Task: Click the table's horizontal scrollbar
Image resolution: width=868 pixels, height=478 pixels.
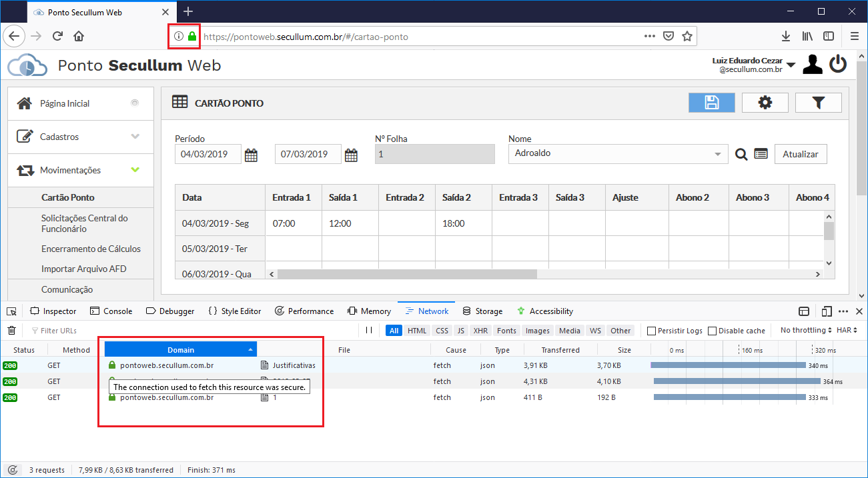Action: (407, 274)
